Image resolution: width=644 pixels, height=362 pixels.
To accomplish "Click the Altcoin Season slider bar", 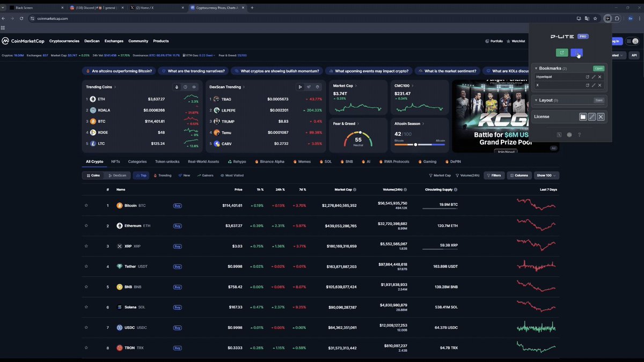I will click(x=420, y=144).
